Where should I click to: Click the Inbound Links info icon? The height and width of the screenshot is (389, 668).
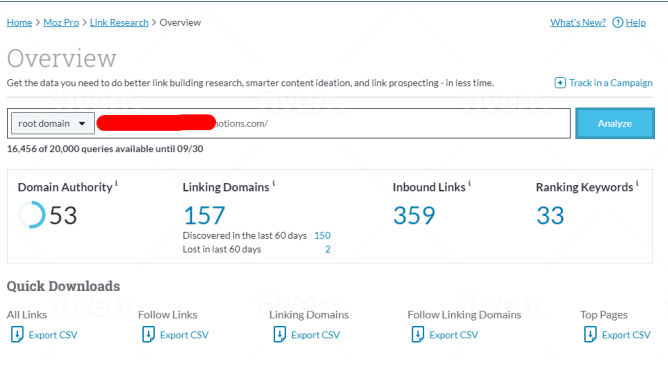click(x=469, y=183)
